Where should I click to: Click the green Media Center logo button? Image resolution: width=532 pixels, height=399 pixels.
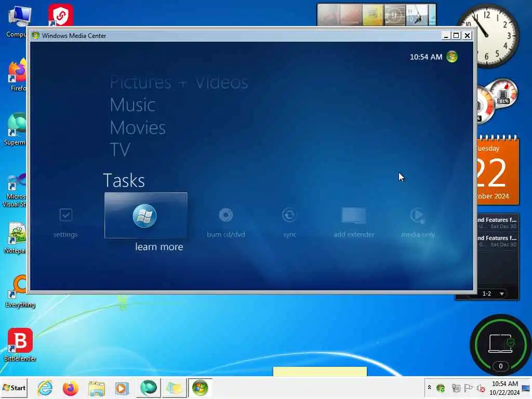[x=452, y=57]
